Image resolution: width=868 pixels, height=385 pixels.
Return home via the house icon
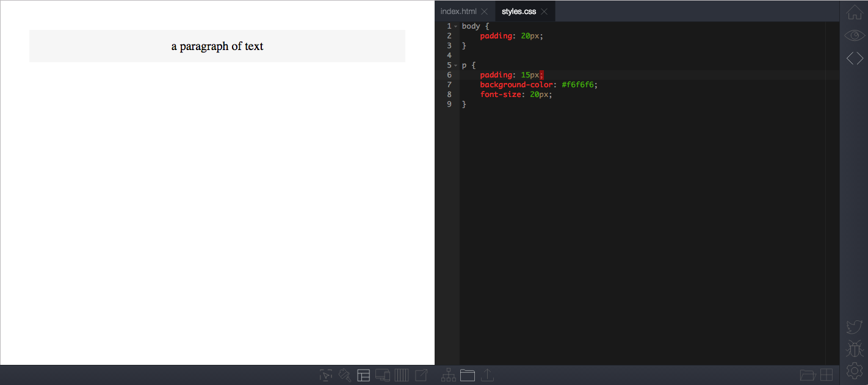(x=854, y=12)
